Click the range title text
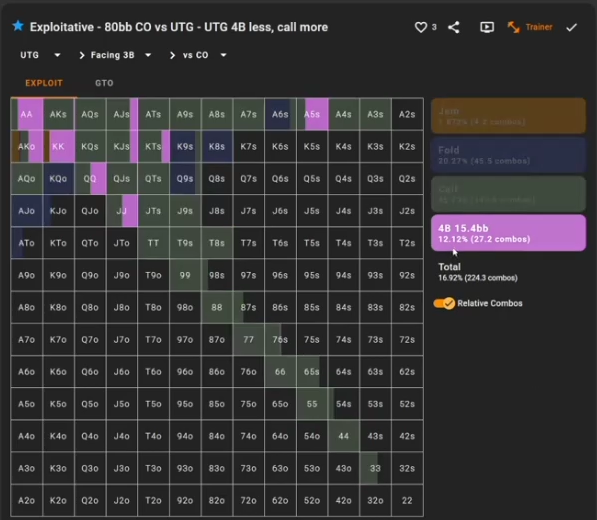This screenshot has height=520, width=597. pos(179,27)
